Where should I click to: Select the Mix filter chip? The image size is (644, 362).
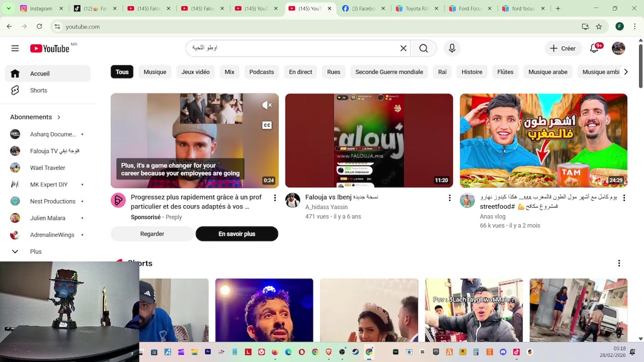pos(229,72)
